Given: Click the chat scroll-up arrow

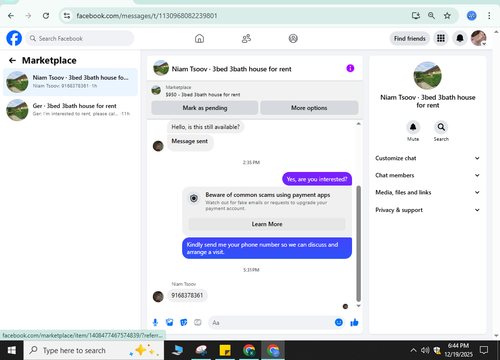Looking at the screenshot, I should coord(359,124).
